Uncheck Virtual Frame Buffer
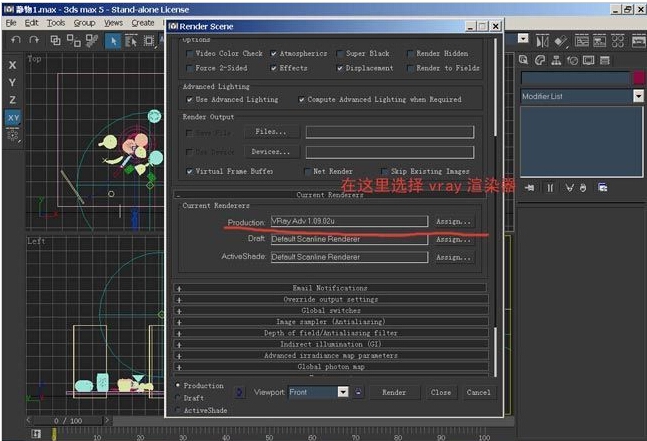This screenshot has height=441, width=647. click(189, 171)
